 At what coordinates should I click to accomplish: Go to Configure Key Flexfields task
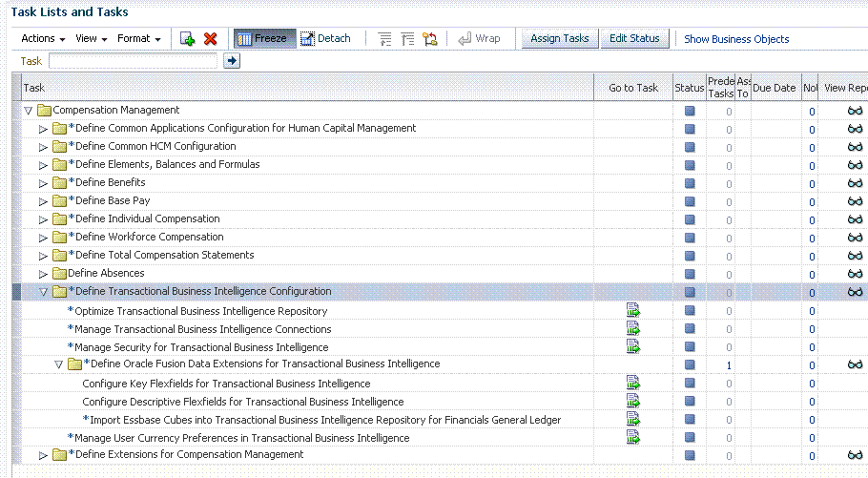point(632,383)
